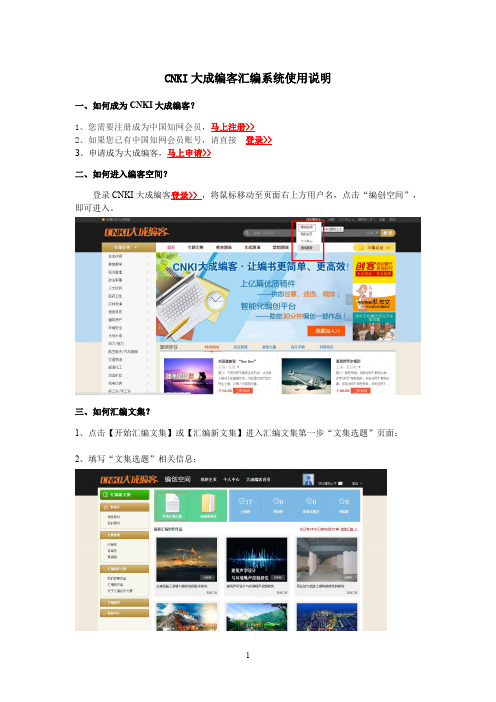Open the sunset mountain artwork thumbnail
The width and height of the screenshot is (496, 702).
click(x=186, y=560)
